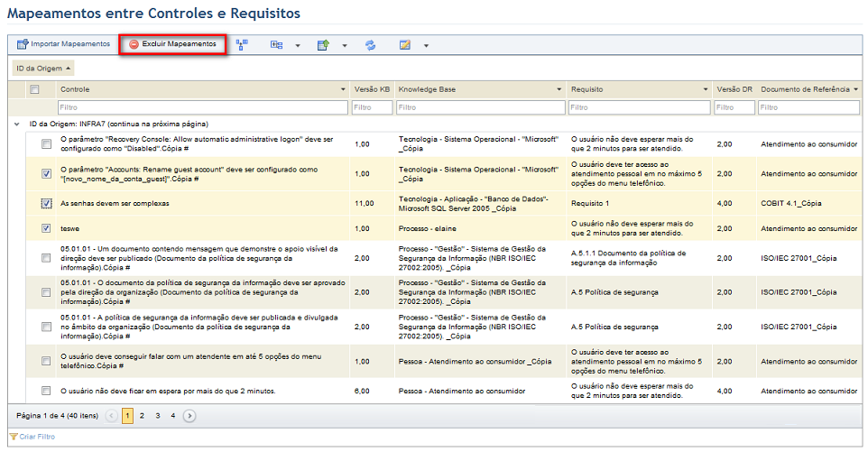This screenshot has height=452, width=868.
Task: Open the grouping tree toolbar icon
Action: point(242,45)
